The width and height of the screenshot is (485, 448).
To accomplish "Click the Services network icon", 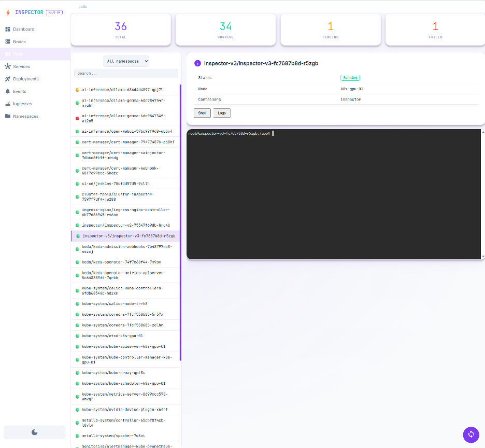I will coord(8,66).
